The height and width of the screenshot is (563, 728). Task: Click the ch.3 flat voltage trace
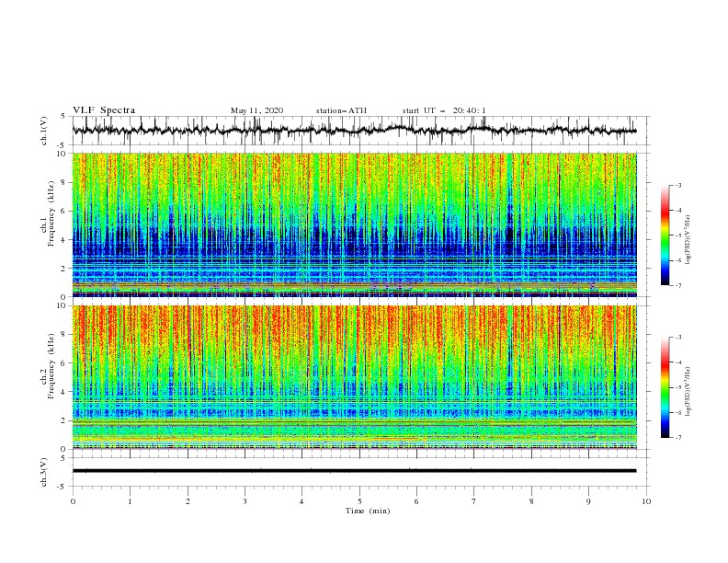[x=354, y=471]
